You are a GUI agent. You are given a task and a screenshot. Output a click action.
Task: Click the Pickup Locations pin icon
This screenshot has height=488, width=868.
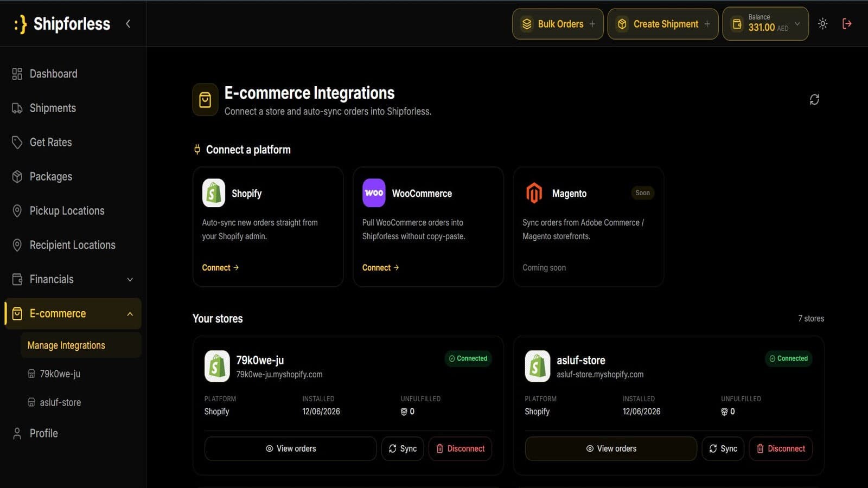[17, 210]
